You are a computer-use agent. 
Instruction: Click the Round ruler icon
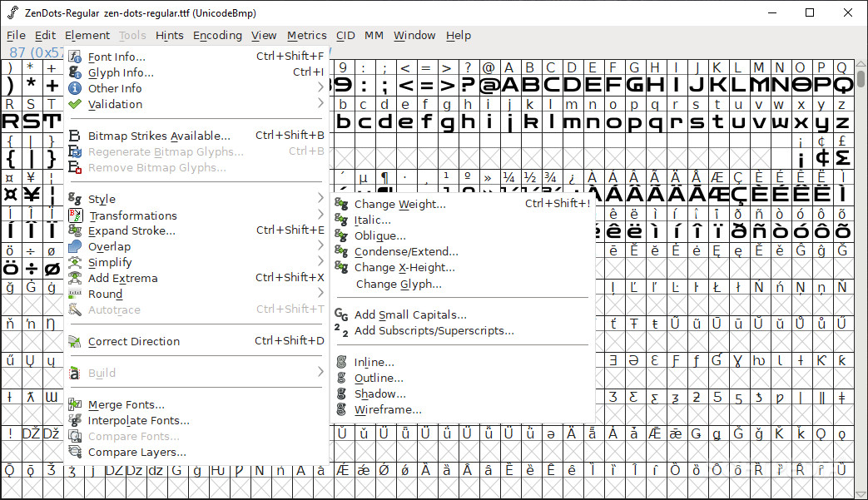75,294
